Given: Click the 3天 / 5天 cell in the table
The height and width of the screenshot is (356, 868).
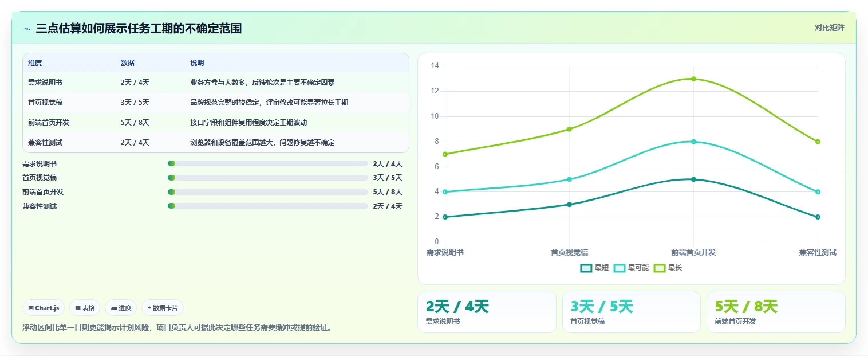Looking at the screenshot, I should pos(135,103).
